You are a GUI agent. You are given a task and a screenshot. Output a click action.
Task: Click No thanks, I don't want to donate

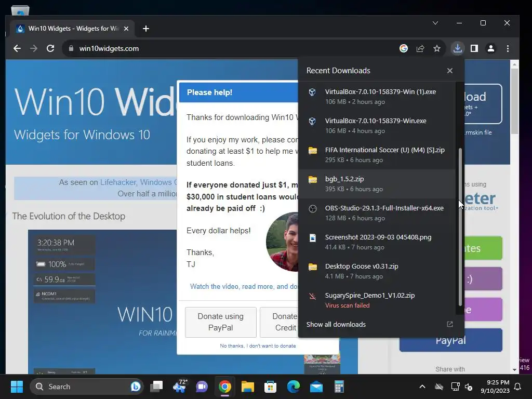258,345
